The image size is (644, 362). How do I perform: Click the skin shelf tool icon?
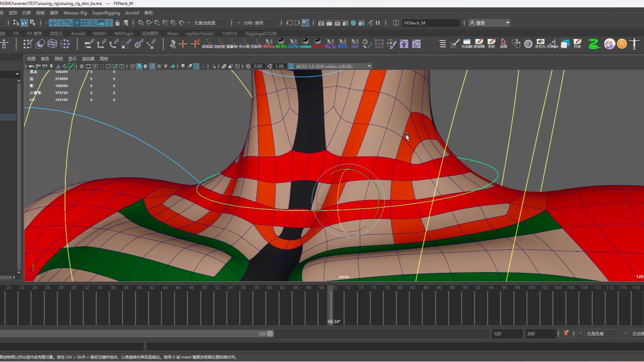(355, 44)
